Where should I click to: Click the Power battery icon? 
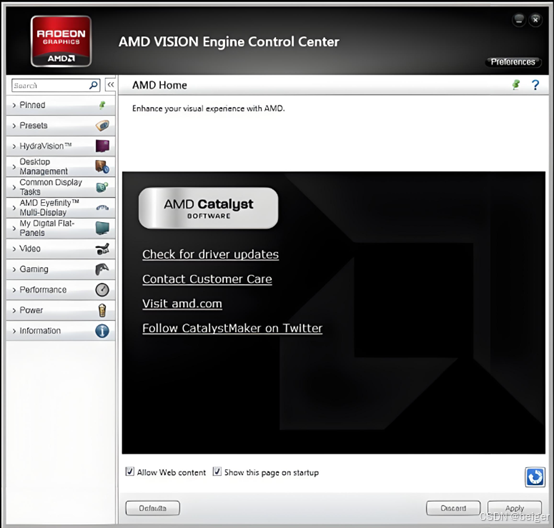pyautogui.click(x=102, y=310)
